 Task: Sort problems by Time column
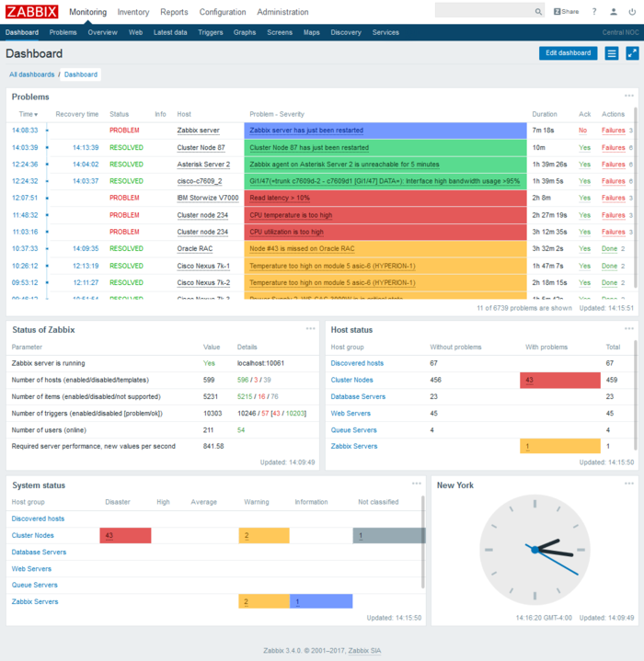tap(29, 114)
